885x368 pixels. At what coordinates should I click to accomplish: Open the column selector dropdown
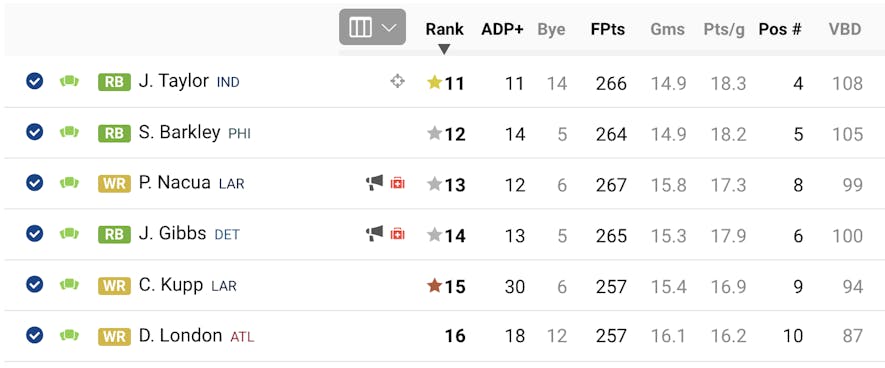click(x=373, y=27)
